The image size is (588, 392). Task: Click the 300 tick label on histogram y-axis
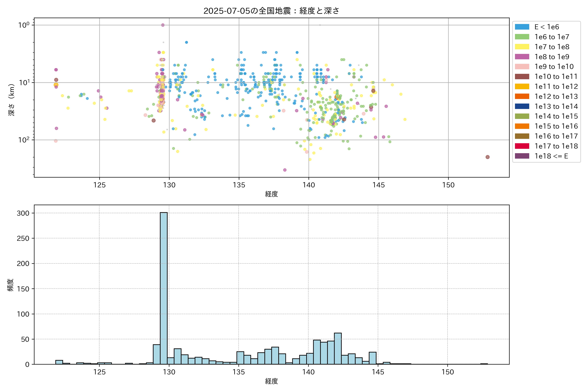click(x=23, y=213)
